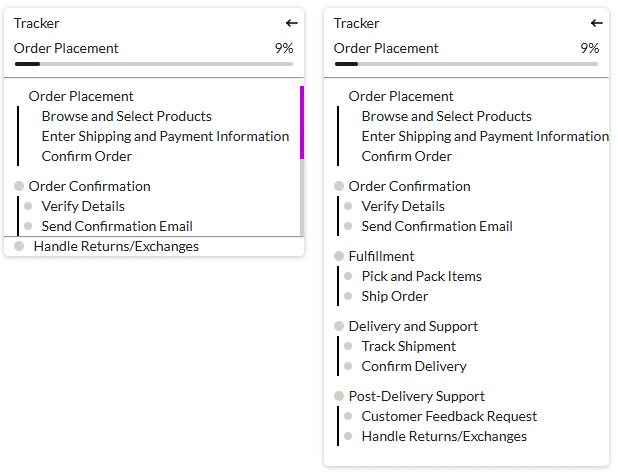Click the back arrow in the right Tracker panel
The width and height of the screenshot is (618, 474).
coord(597,23)
